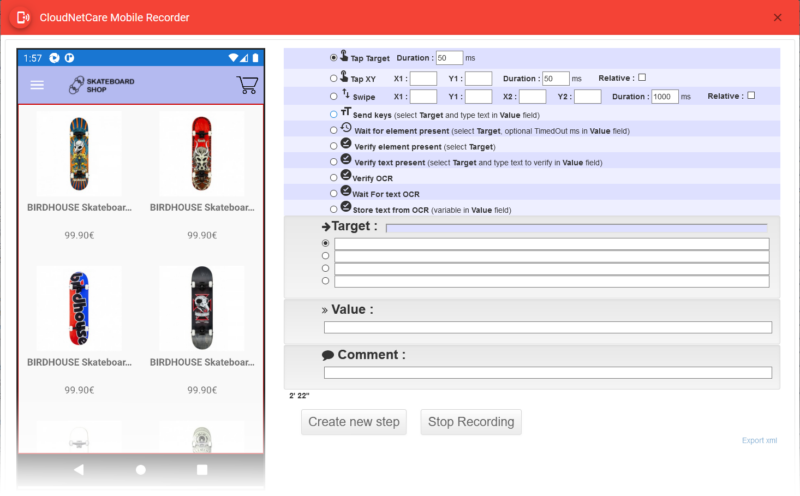Open the hamburger menu in Skateboard Shop
This screenshot has width=800, height=496.
pyautogui.click(x=37, y=85)
